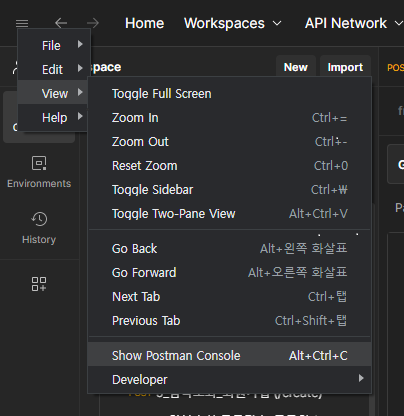The height and width of the screenshot is (416, 404).
Task: Go forward using the right arrow icon
Action: 93,23
